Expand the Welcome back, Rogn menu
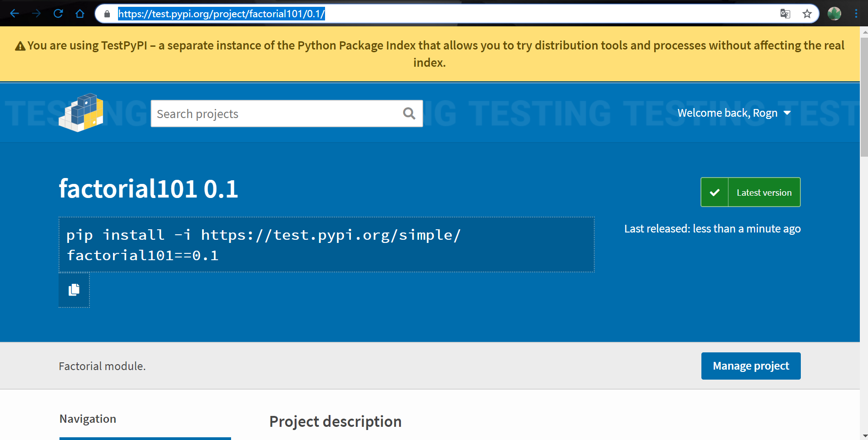This screenshot has height=440, width=868. (x=734, y=113)
